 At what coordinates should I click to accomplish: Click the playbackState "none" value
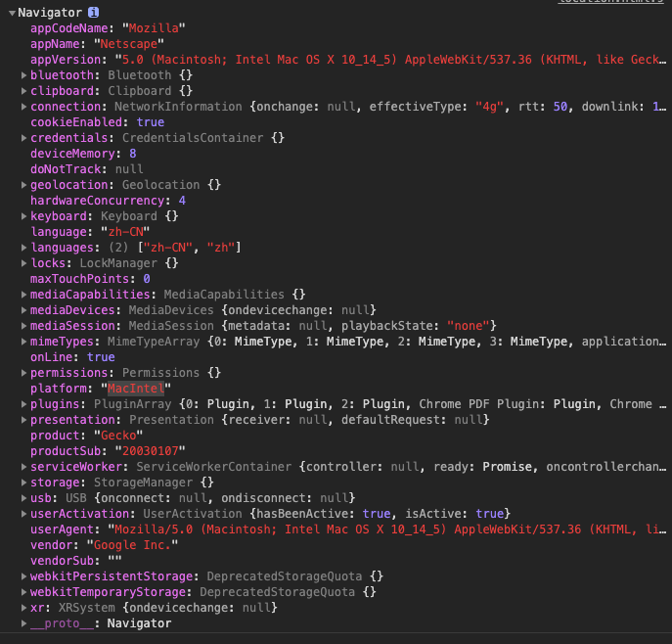pyautogui.click(x=469, y=326)
